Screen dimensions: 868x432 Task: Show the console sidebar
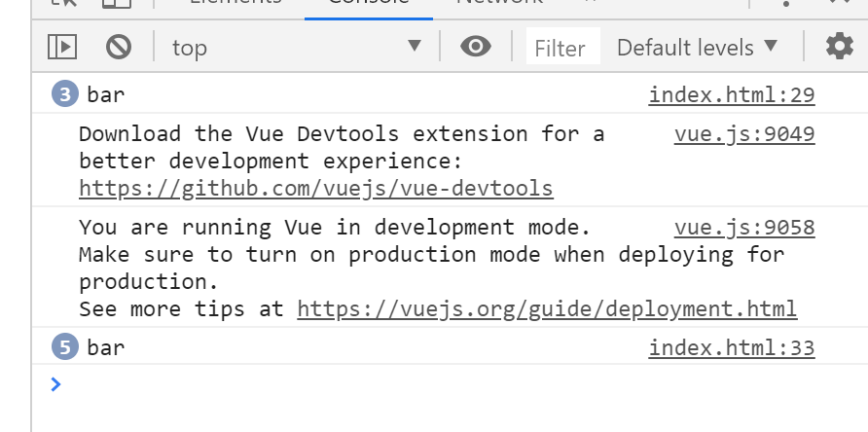tap(62, 47)
